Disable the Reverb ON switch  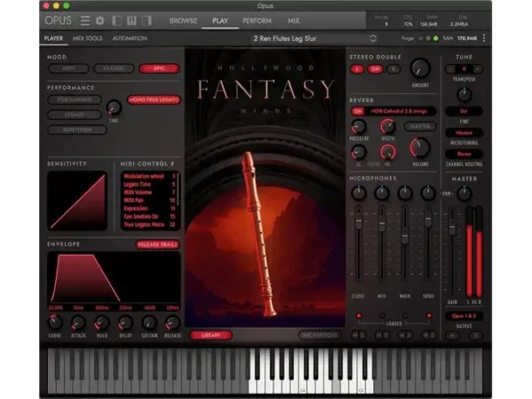[357, 112]
